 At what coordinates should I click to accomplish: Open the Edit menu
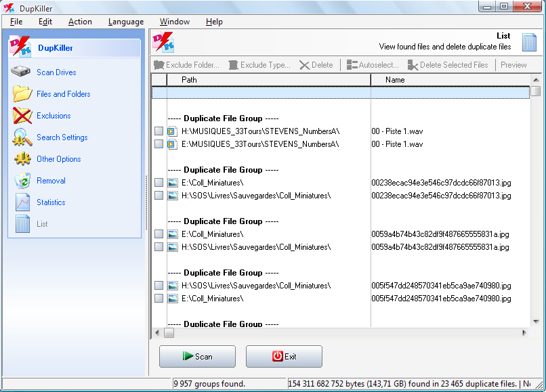point(45,22)
